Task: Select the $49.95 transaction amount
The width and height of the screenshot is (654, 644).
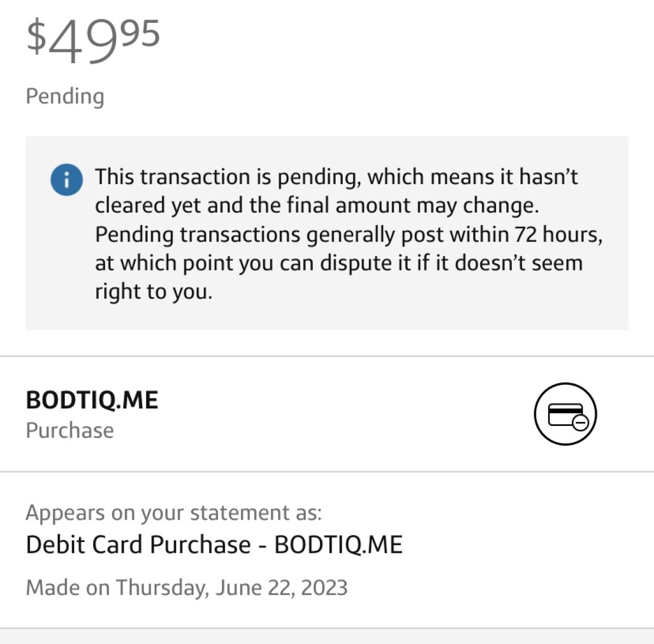Action: point(93,39)
